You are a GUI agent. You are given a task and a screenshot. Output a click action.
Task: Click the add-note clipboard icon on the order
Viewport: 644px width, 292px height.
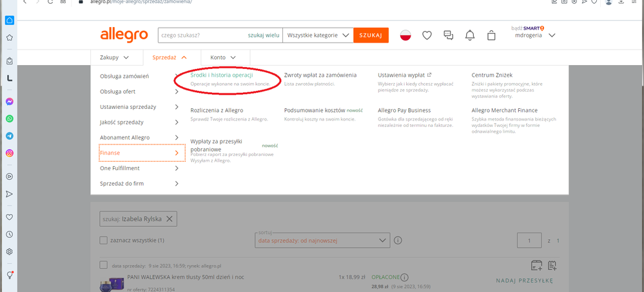[552, 265]
